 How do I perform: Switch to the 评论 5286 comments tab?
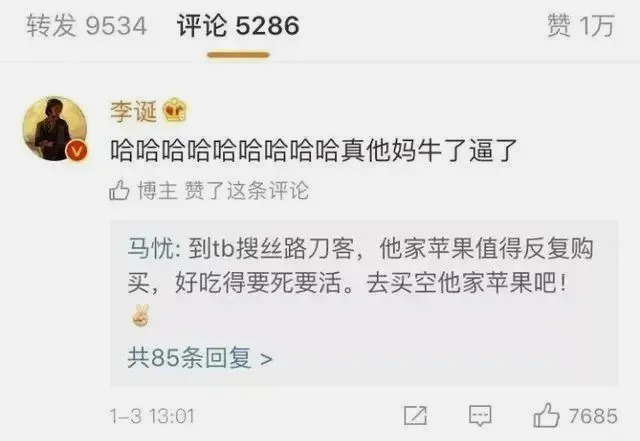tap(238, 25)
